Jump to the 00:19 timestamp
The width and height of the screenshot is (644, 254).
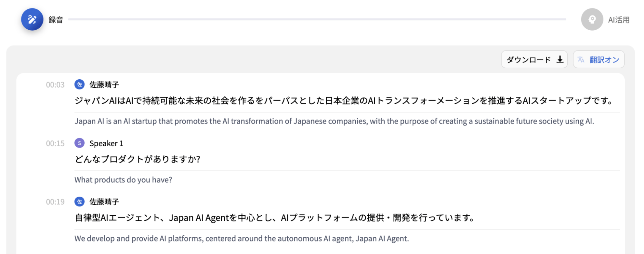(55, 202)
